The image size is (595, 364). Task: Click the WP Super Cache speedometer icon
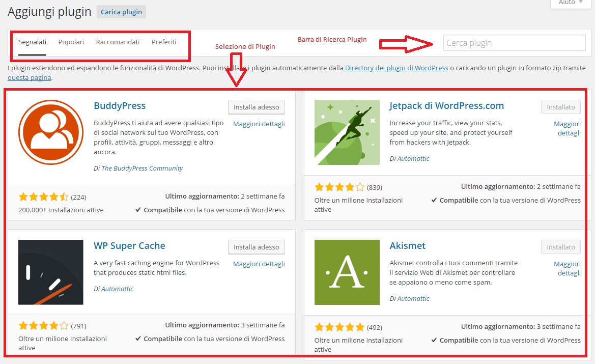coord(51,272)
